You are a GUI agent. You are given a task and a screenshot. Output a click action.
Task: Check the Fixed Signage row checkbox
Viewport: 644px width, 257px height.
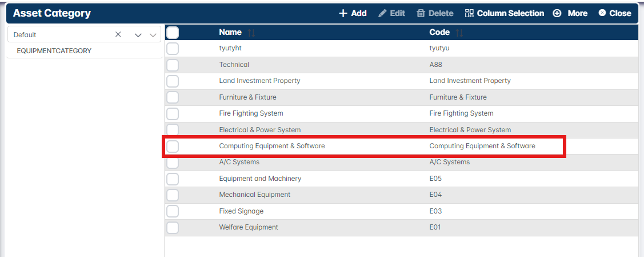point(173,211)
